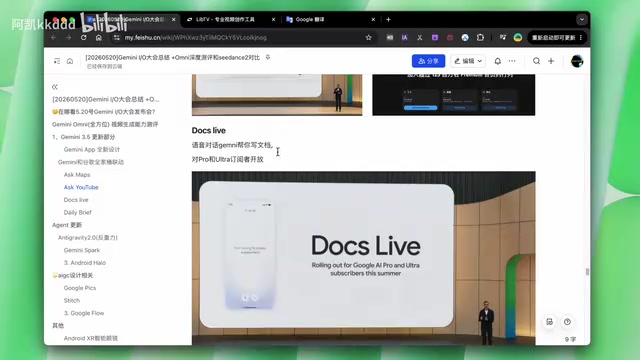Screen dimensions: 640x360
Task: Jump to 其他 outline section
Action: 58,326
